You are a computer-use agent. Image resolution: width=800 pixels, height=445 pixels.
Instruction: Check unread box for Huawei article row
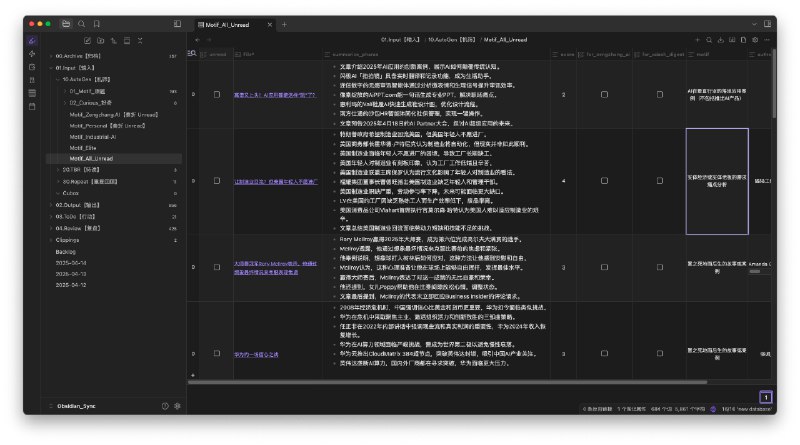point(217,353)
